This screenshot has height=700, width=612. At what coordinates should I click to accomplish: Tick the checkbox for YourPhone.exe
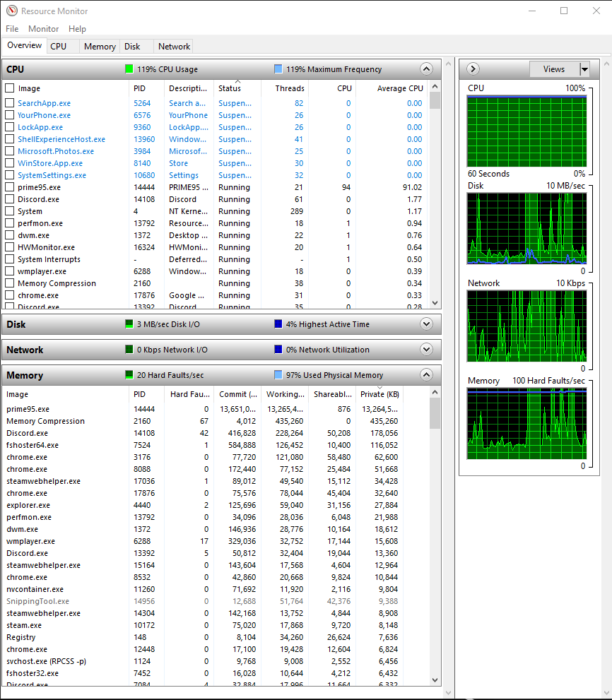click(9, 114)
